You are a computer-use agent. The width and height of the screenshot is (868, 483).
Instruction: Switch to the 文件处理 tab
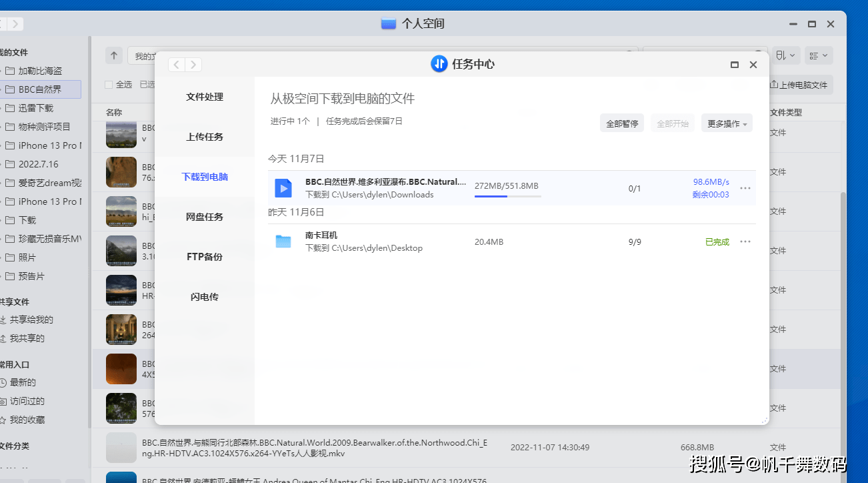(205, 97)
